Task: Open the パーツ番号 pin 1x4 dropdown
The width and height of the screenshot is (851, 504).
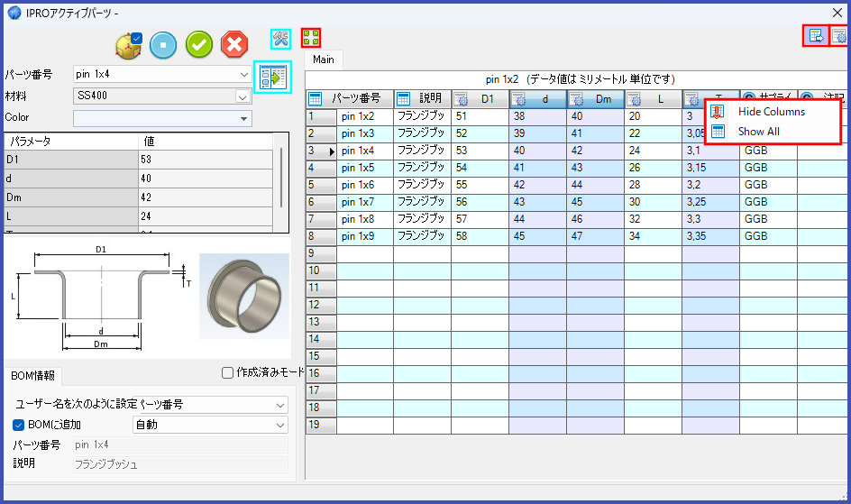Action: [244, 74]
